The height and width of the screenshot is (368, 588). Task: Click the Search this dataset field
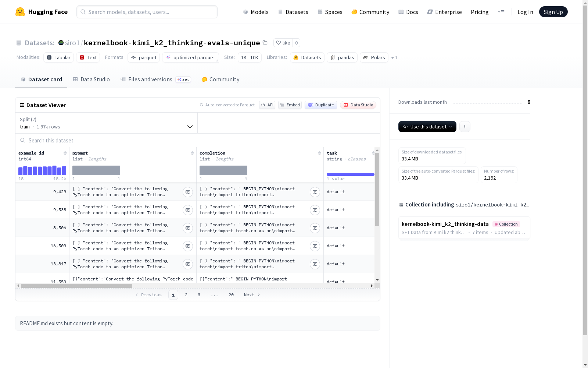[x=198, y=140]
